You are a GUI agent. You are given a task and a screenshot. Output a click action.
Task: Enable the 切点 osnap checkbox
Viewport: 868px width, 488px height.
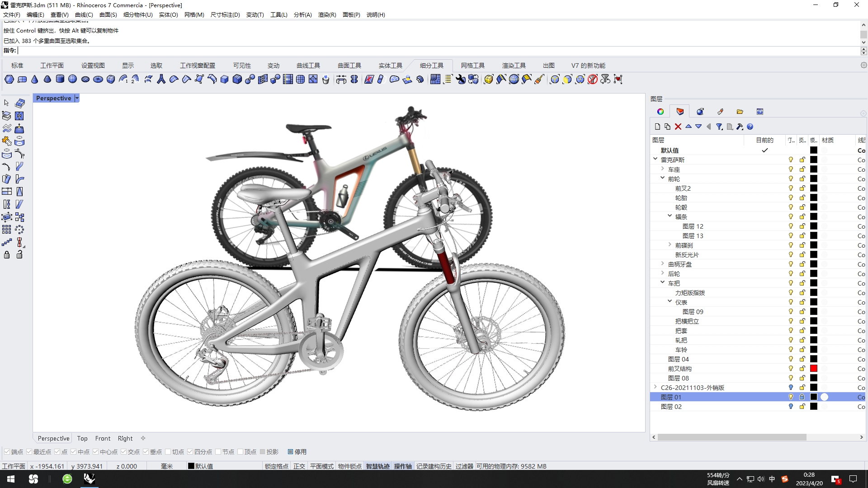pyautogui.click(x=168, y=452)
